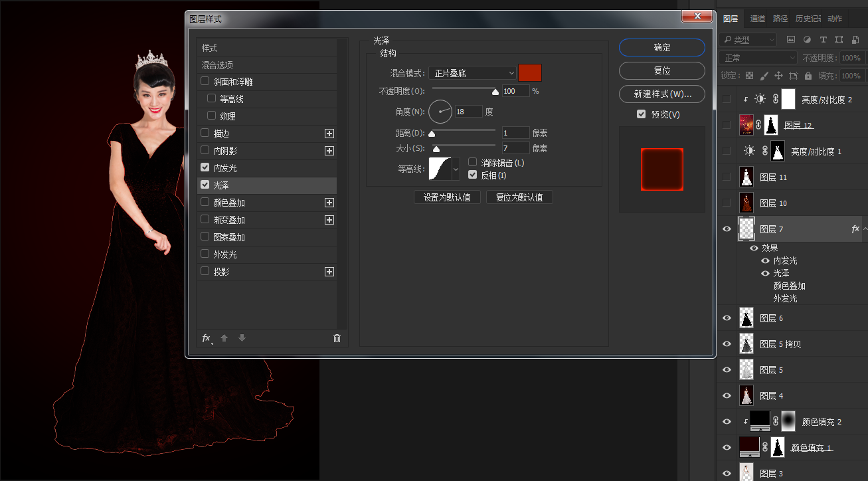Image resolution: width=868 pixels, height=481 pixels.
Task: Add another 渐变叠加 effect with plus icon
Action: (329, 220)
